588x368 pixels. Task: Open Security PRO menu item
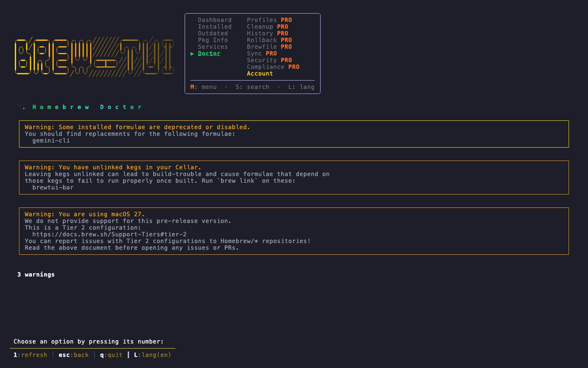click(x=269, y=60)
